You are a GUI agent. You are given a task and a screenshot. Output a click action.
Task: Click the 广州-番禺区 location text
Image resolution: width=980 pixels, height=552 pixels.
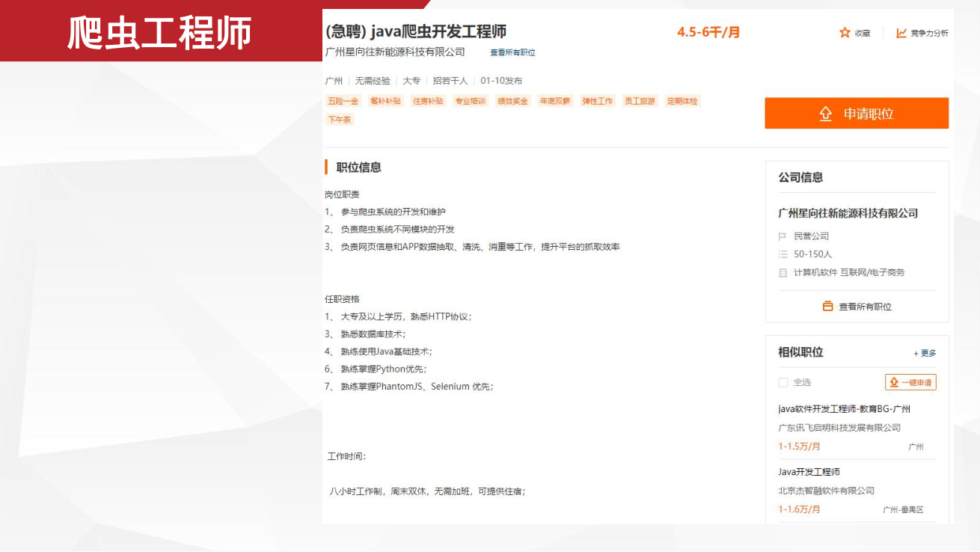903,510
